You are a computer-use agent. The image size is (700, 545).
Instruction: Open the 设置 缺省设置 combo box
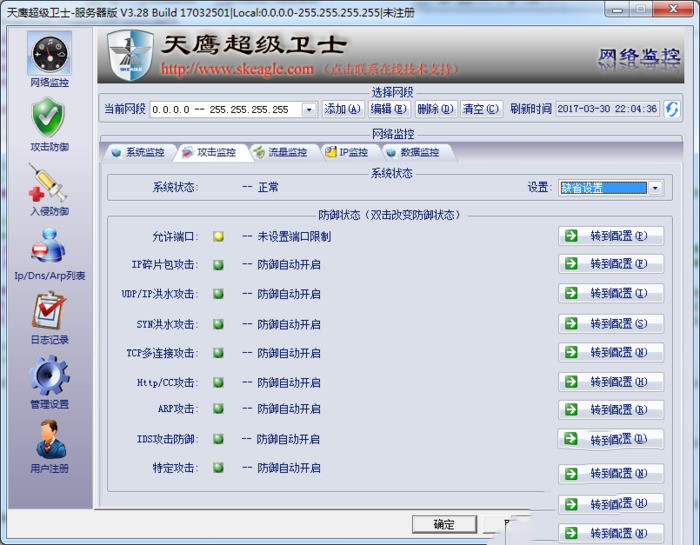point(611,188)
